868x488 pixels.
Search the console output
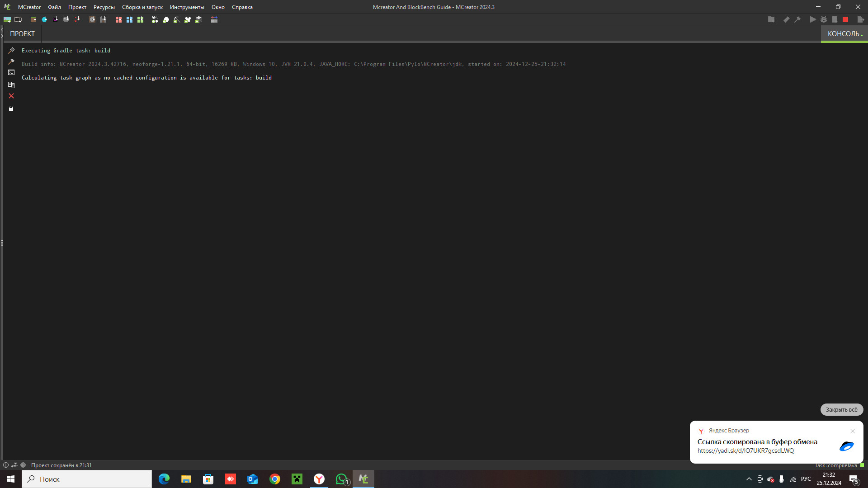(11, 50)
